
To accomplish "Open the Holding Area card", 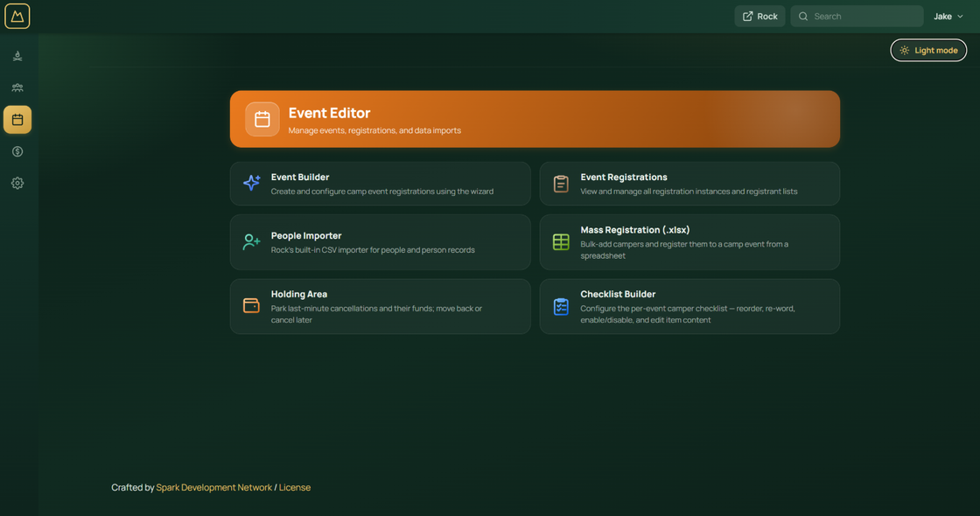I will click(x=380, y=306).
